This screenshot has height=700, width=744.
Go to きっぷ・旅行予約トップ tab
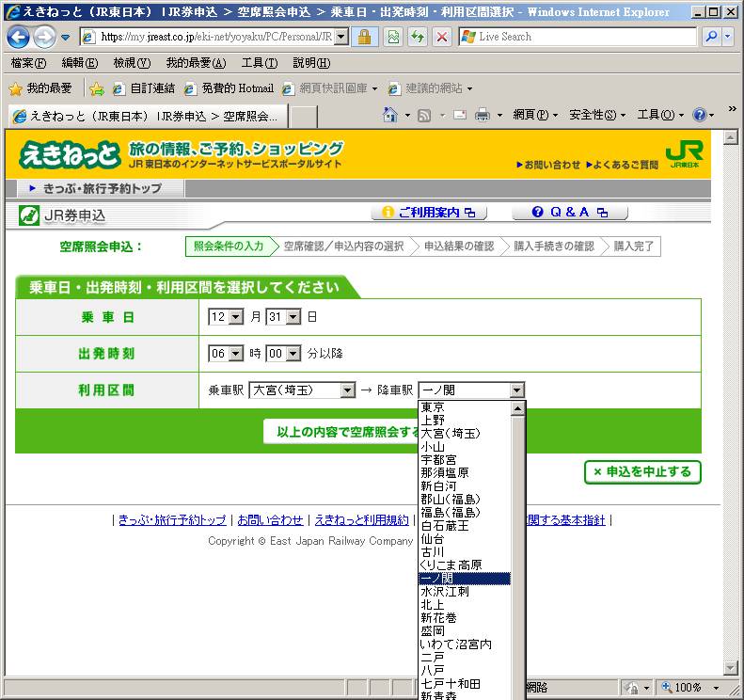(x=101, y=188)
